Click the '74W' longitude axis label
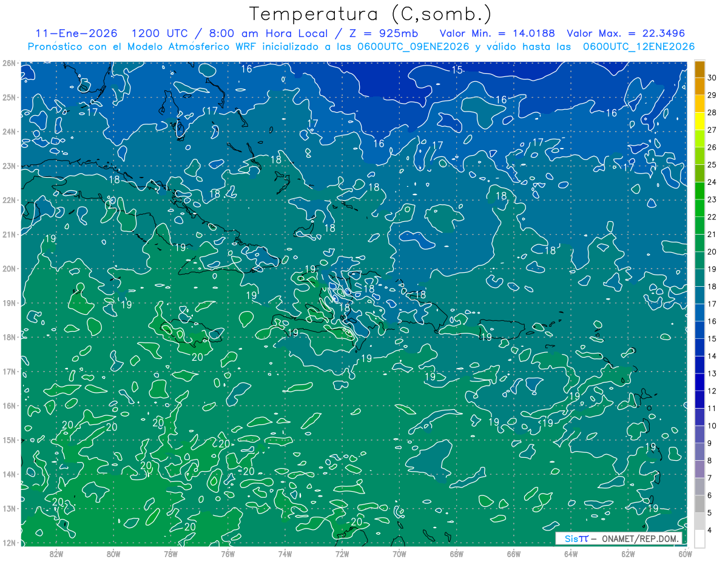 click(x=285, y=554)
